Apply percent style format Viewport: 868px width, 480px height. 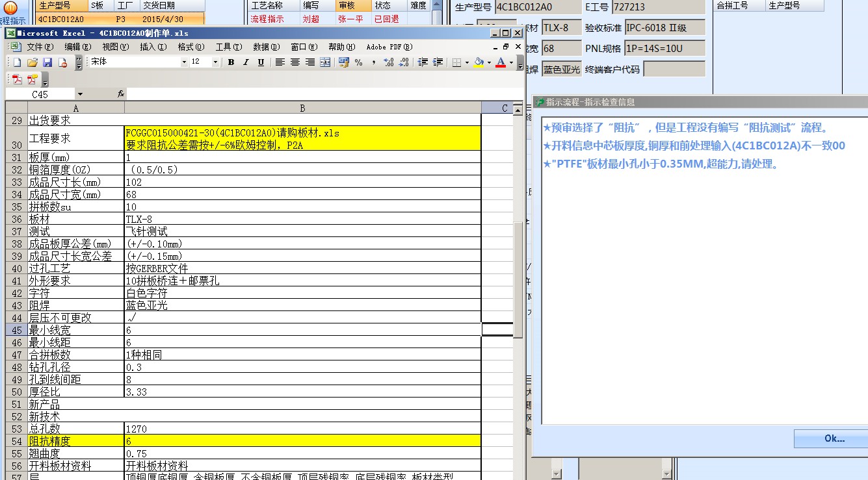[359, 62]
